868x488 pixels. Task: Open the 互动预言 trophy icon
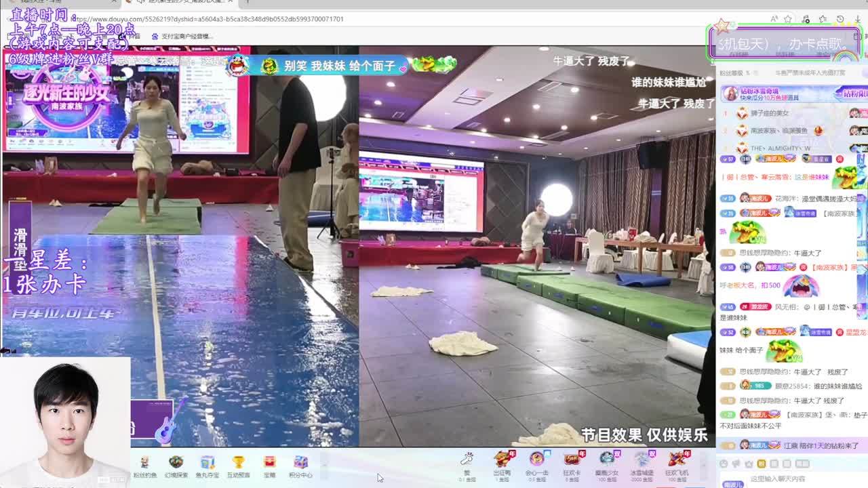click(x=238, y=465)
